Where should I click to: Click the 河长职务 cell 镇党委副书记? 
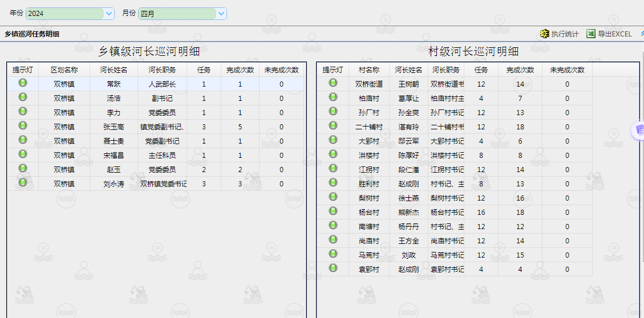[x=162, y=127]
